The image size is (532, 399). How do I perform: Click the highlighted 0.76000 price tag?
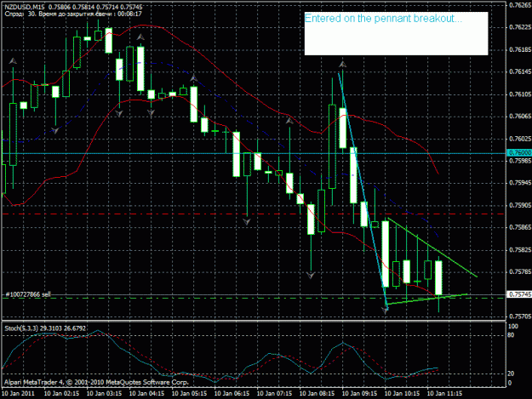[519, 153]
